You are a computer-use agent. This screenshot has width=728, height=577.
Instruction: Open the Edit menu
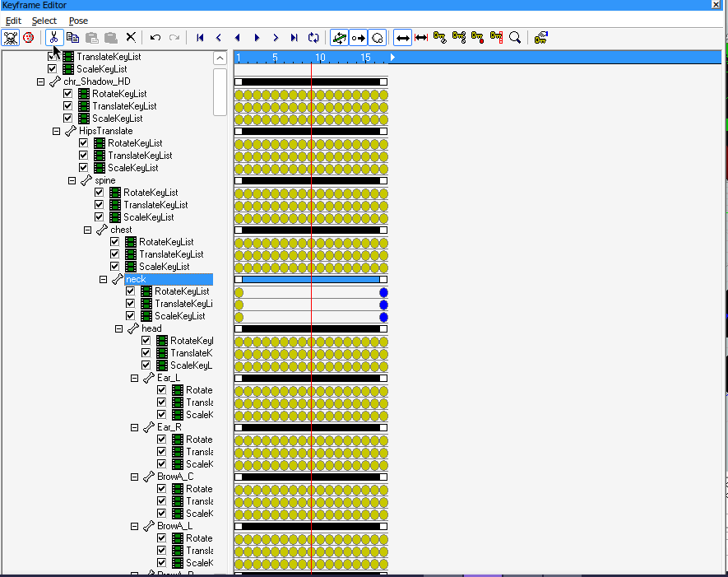point(13,21)
